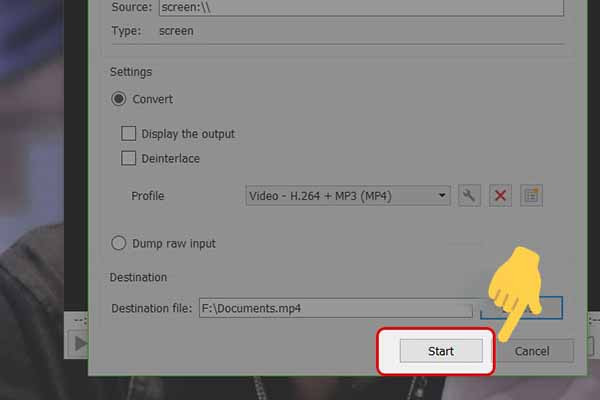Enable Display the output checkbox

pyautogui.click(x=128, y=134)
